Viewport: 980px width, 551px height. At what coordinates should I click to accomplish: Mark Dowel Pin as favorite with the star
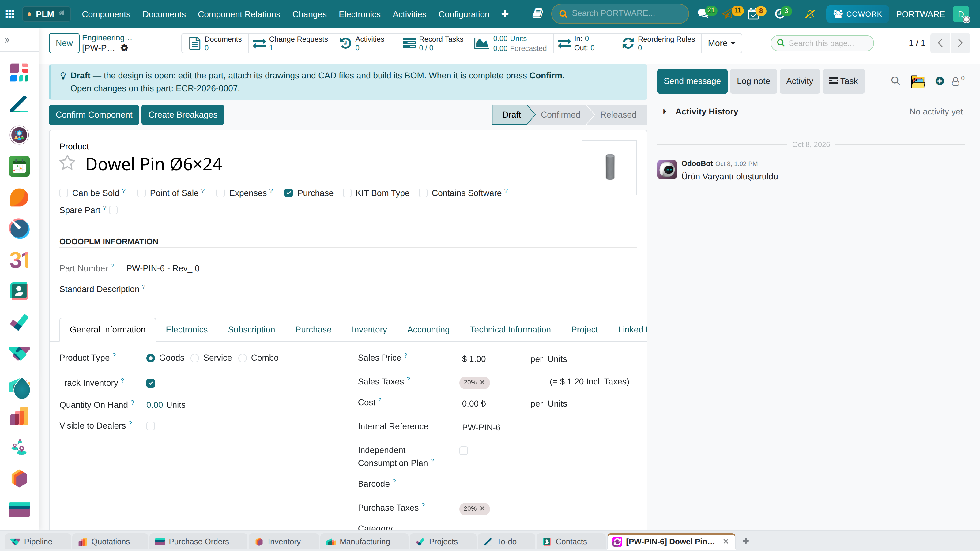(67, 163)
